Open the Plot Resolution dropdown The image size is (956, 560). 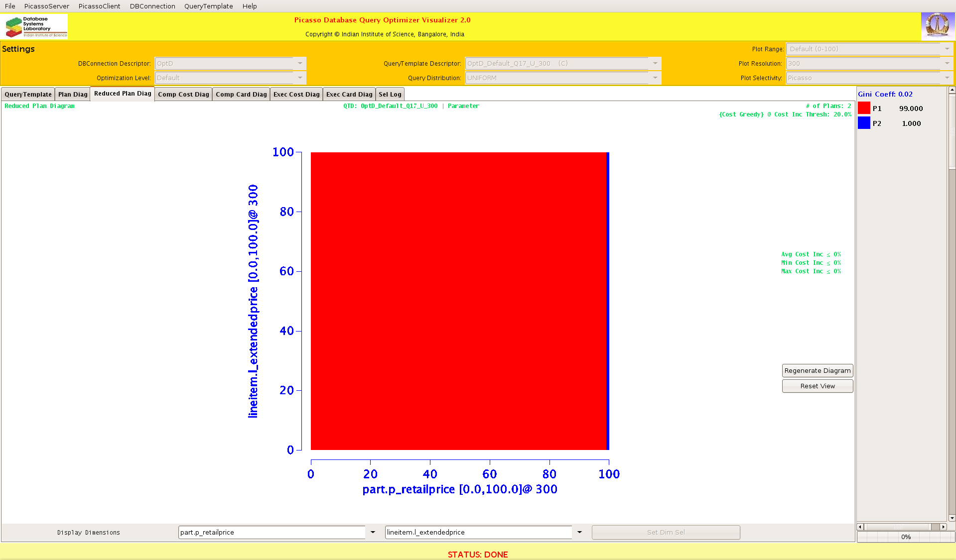pyautogui.click(x=947, y=63)
